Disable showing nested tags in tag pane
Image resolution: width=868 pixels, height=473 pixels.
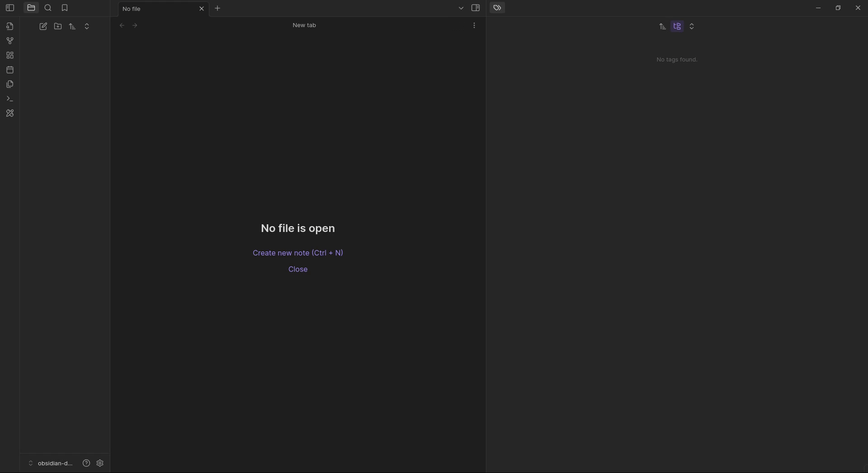(x=678, y=26)
